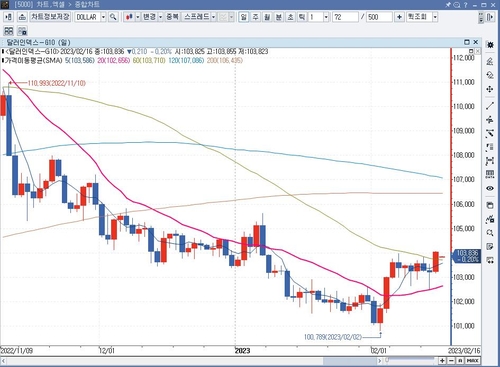
Task: Click the total count field showing 500
Action: click(x=379, y=17)
